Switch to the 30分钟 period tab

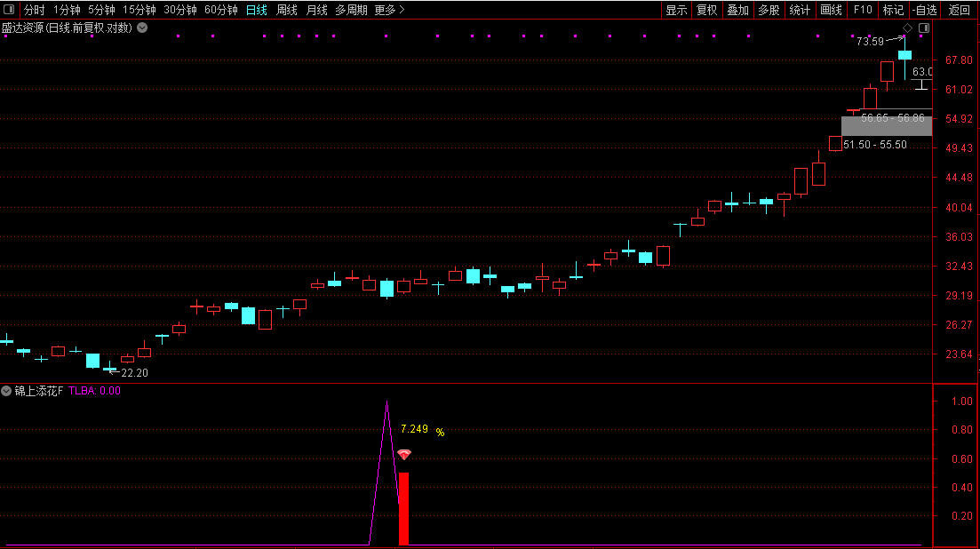[180, 10]
